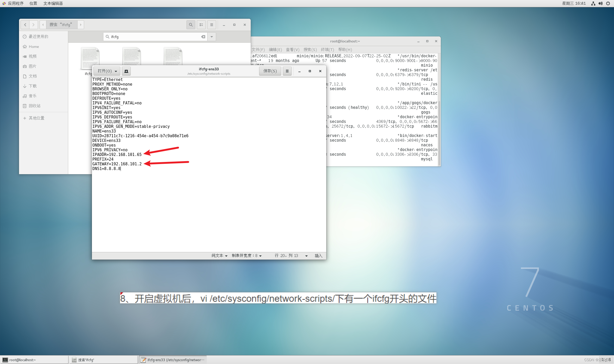Click the volume icon in top panel
614x364 pixels.
600,3
